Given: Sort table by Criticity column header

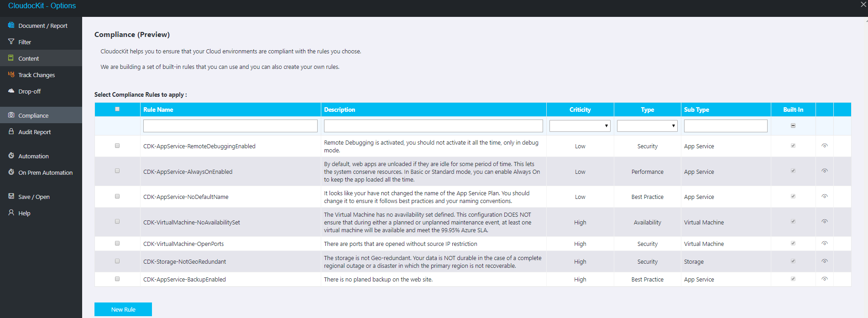Looking at the screenshot, I should pos(580,109).
